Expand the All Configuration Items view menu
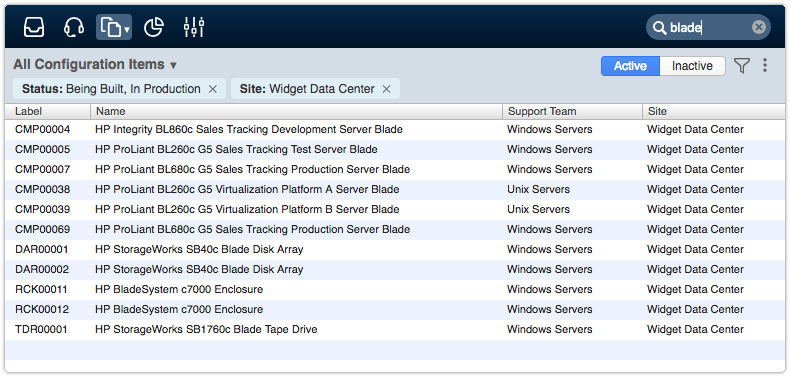 (95, 65)
